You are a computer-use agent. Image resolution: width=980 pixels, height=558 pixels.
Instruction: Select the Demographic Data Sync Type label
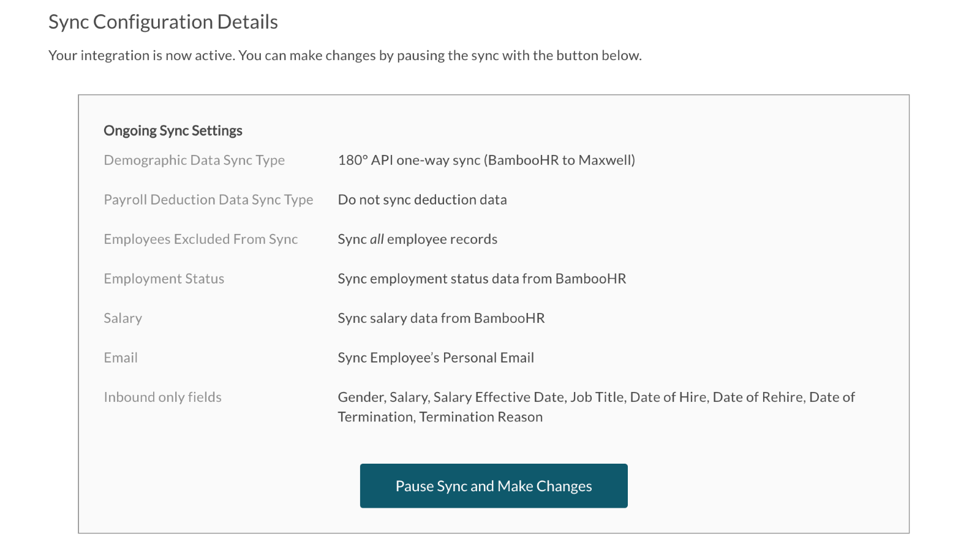click(194, 160)
